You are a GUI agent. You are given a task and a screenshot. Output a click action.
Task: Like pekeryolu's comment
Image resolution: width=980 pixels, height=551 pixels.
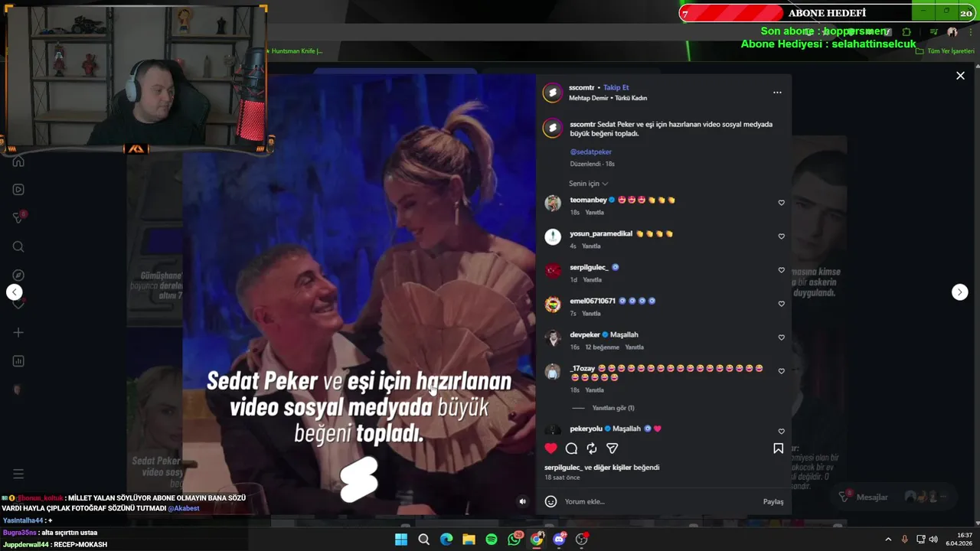coord(781,432)
